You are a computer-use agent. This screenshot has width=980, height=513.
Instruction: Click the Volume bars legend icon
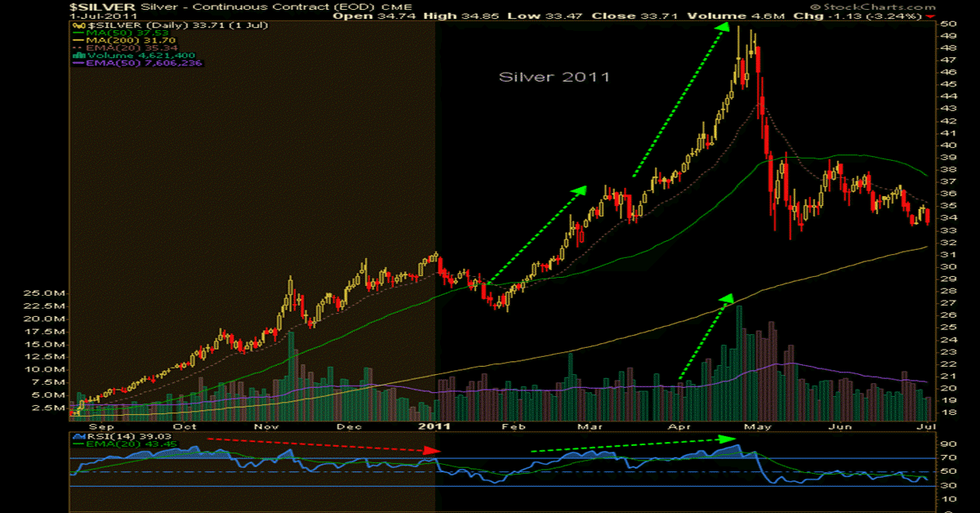(74, 54)
